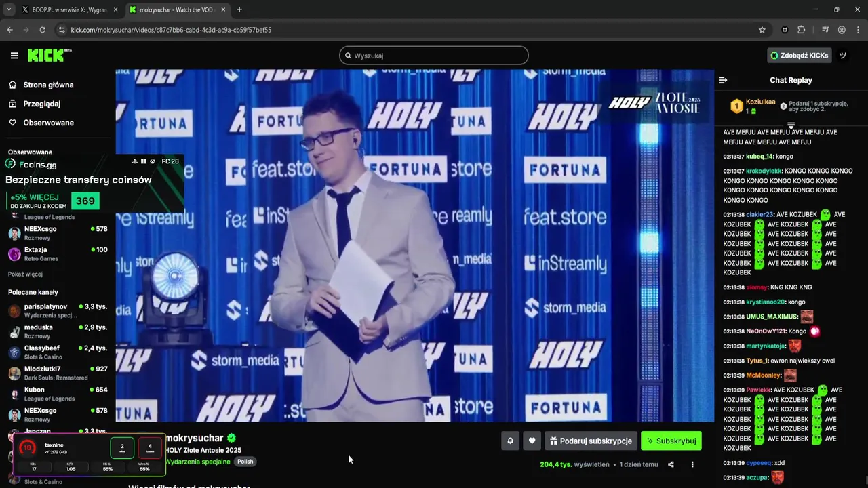
Task: Click chat username kubeq_14
Action: [759, 157]
